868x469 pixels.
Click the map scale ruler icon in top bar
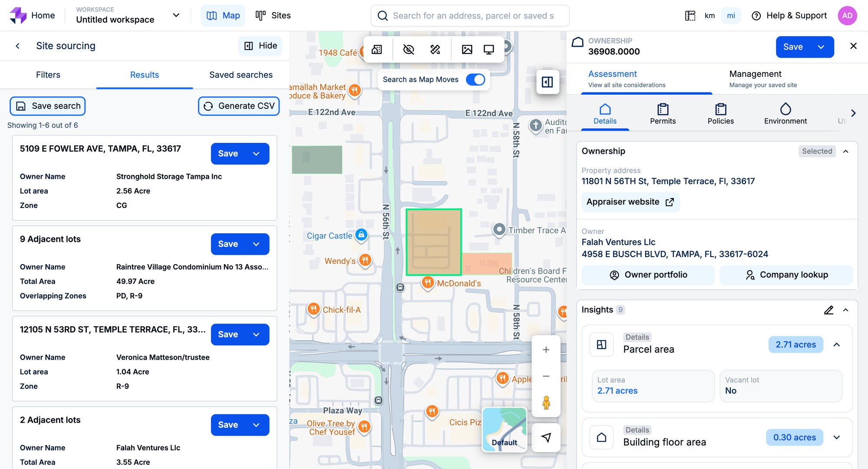click(x=690, y=15)
